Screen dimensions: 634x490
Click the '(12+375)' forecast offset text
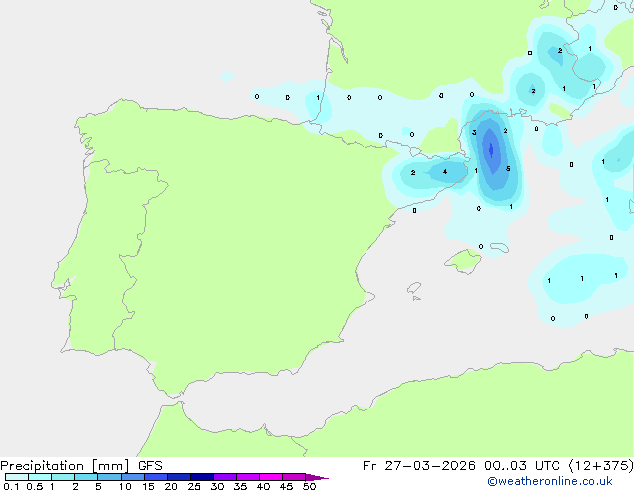(601, 466)
